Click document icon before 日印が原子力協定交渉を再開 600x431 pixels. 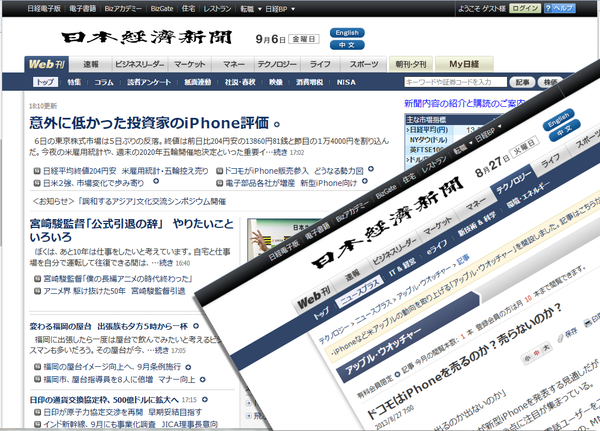(37, 412)
